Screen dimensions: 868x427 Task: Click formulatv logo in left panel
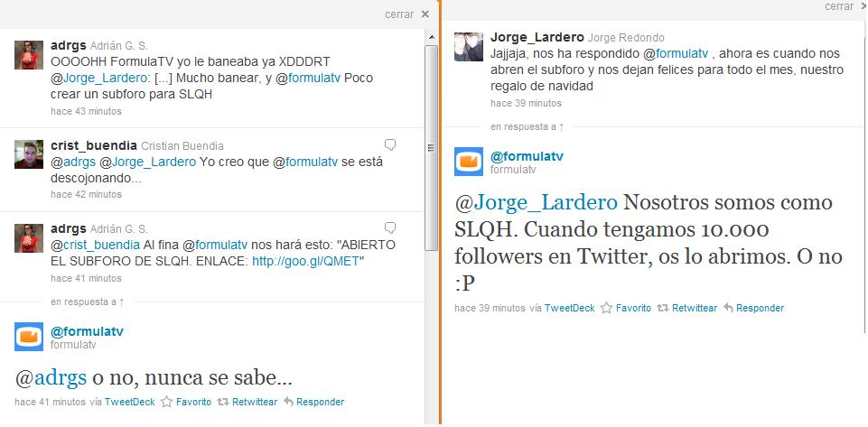[29, 337]
